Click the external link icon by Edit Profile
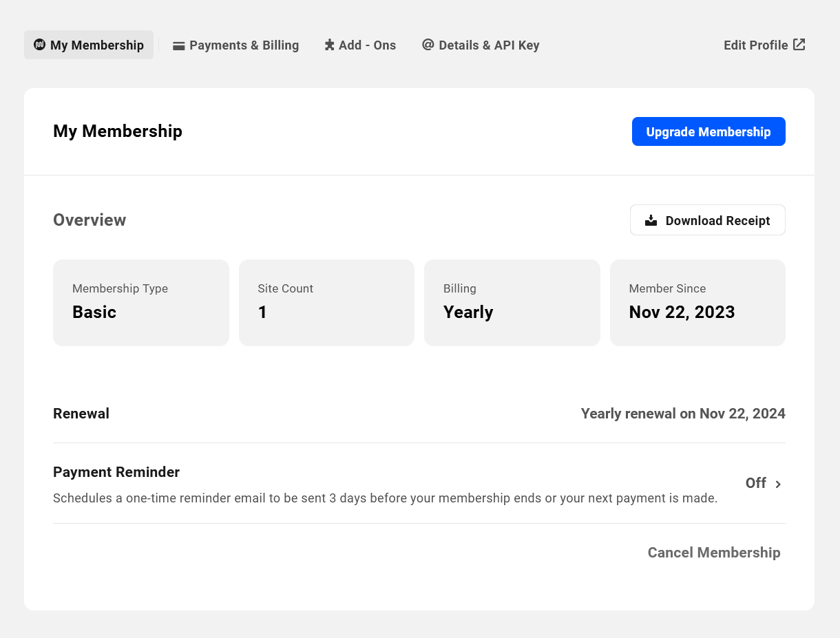The width and height of the screenshot is (840, 638). pyautogui.click(x=799, y=45)
